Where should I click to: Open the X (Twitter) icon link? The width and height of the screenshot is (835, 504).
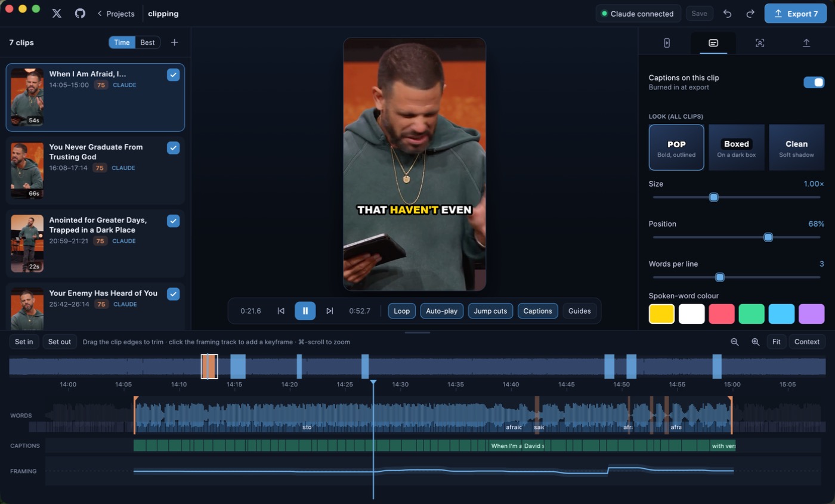click(57, 13)
